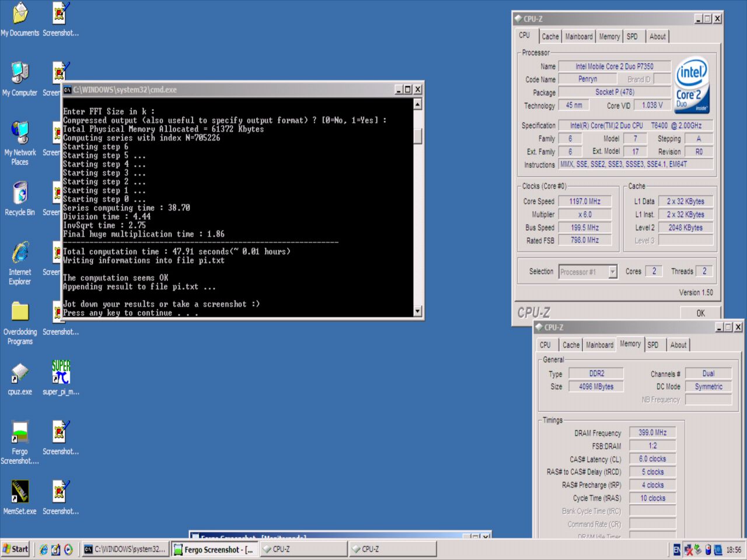Click the network disconnected tray icon

click(689, 549)
